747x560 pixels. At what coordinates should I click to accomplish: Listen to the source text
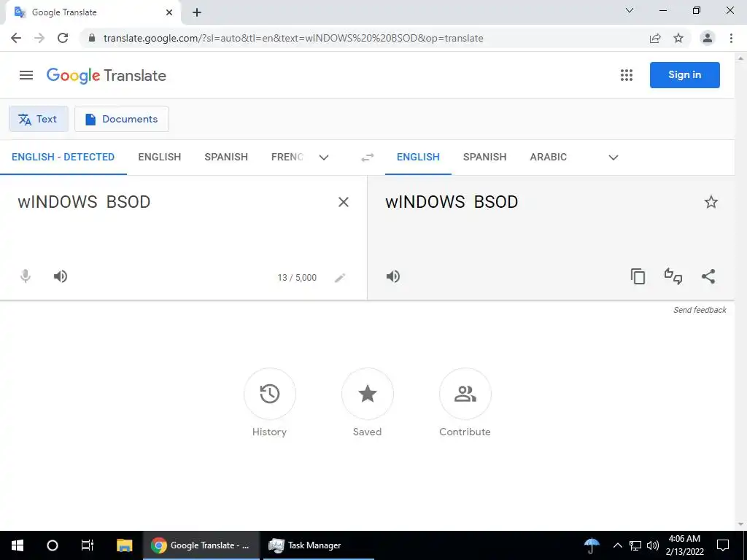(61, 276)
